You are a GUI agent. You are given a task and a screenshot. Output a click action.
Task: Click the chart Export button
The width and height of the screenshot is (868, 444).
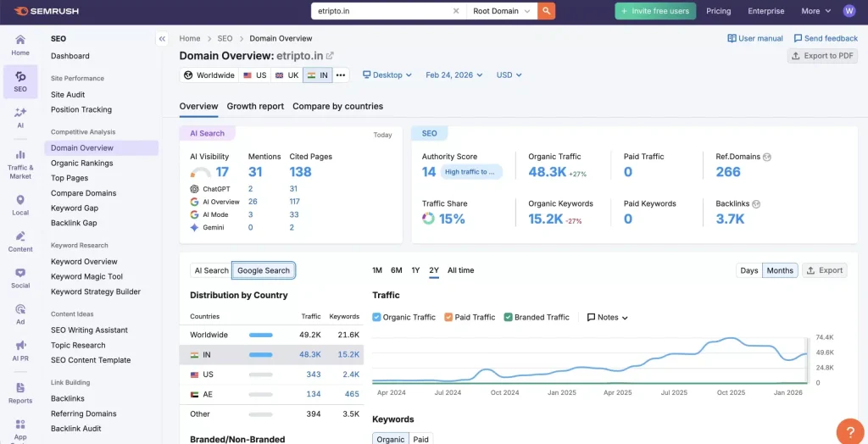(825, 270)
